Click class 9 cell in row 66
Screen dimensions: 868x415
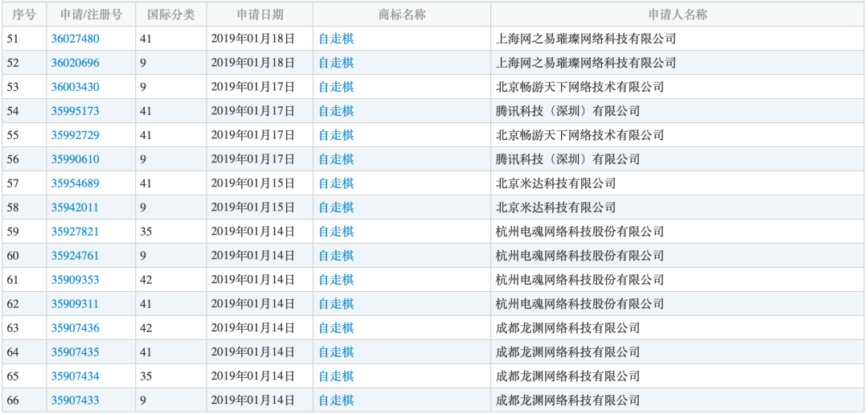171,401
